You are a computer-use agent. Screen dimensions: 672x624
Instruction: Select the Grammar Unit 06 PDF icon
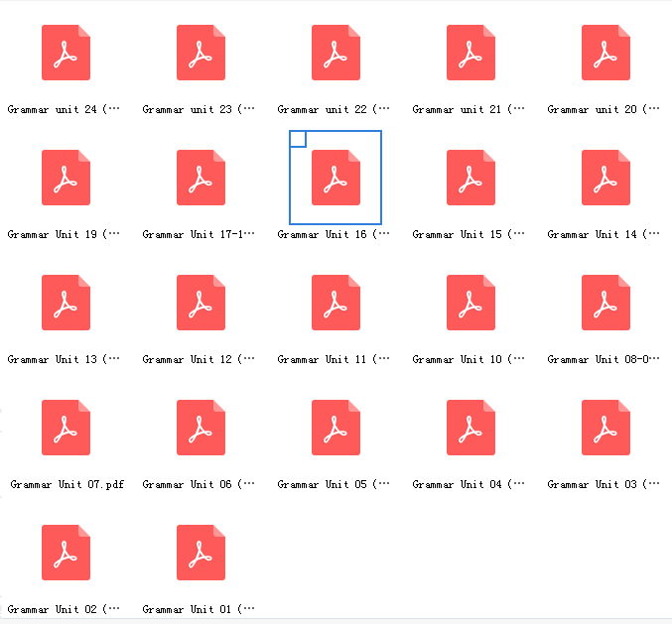point(201,428)
